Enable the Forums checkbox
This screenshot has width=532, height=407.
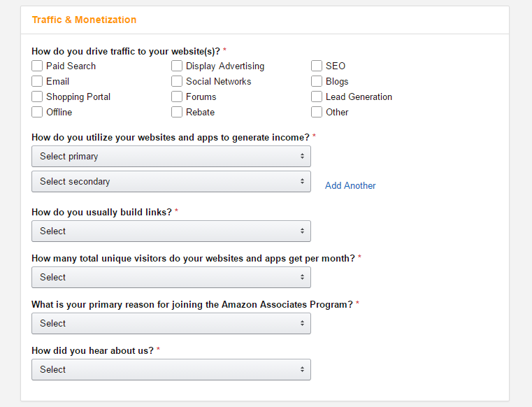(177, 97)
